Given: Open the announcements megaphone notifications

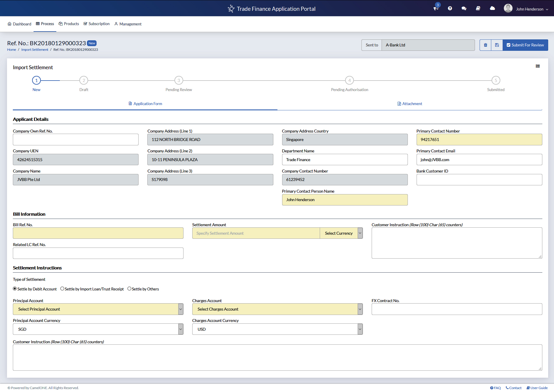Looking at the screenshot, I should (436, 8).
